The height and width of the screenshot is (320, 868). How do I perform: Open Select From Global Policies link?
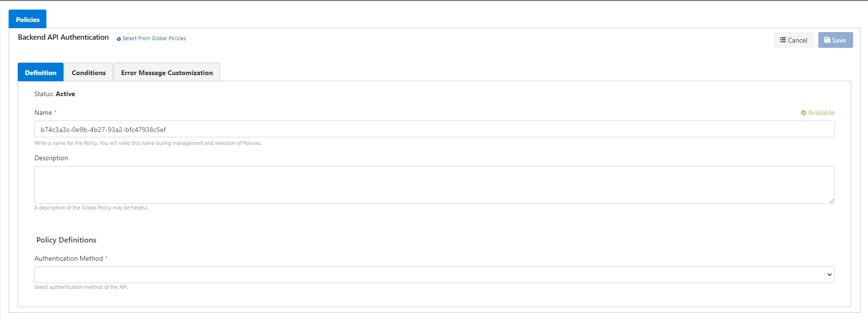click(154, 38)
